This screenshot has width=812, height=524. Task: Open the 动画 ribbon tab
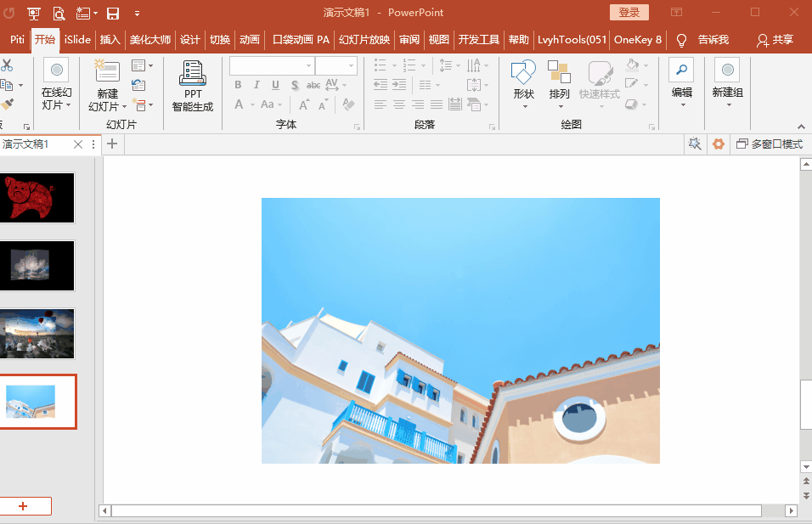tap(249, 40)
